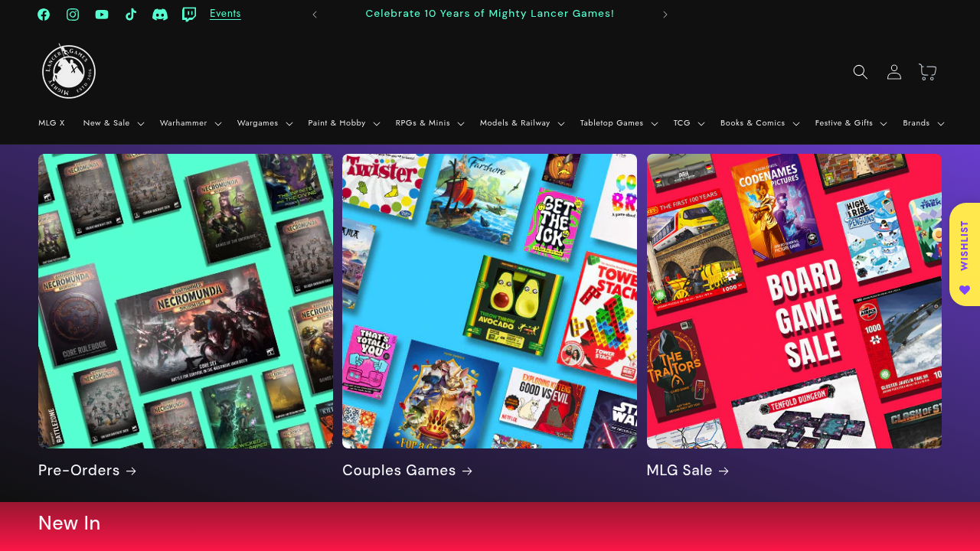This screenshot has height=551, width=980.
Task: Follow the Pre-Orders link
Action: [x=87, y=471]
